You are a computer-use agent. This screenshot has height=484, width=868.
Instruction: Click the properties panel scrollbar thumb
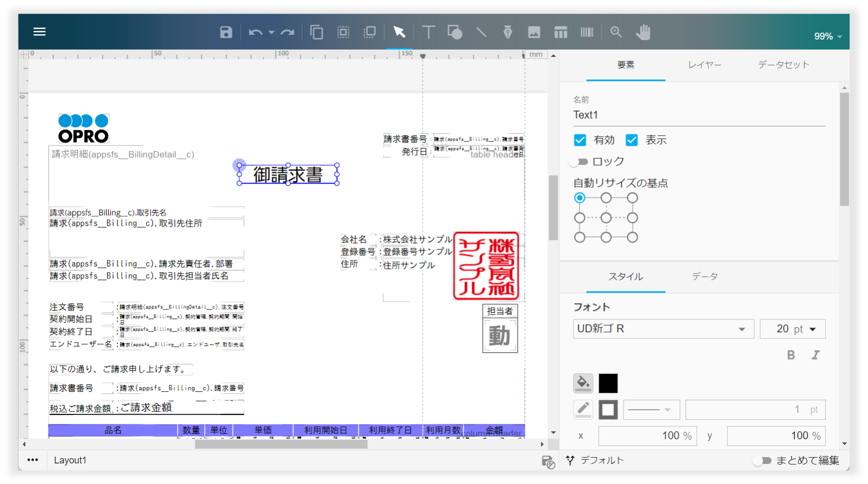845,150
